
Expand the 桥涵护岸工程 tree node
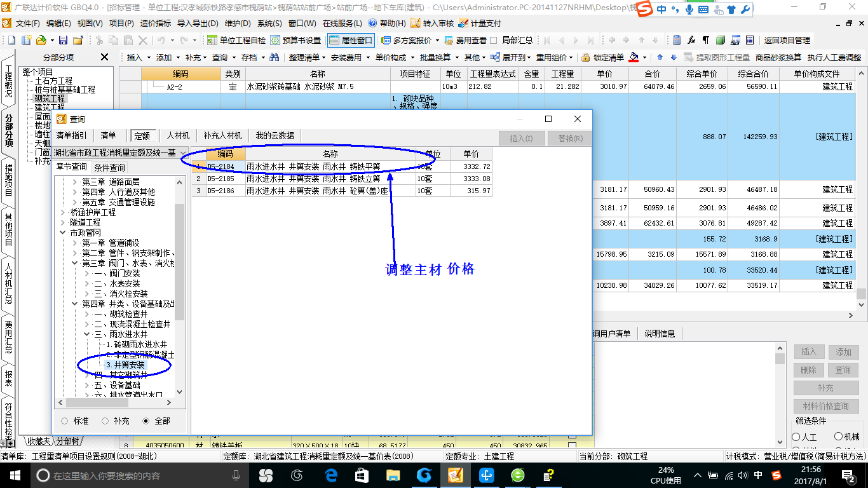63,212
